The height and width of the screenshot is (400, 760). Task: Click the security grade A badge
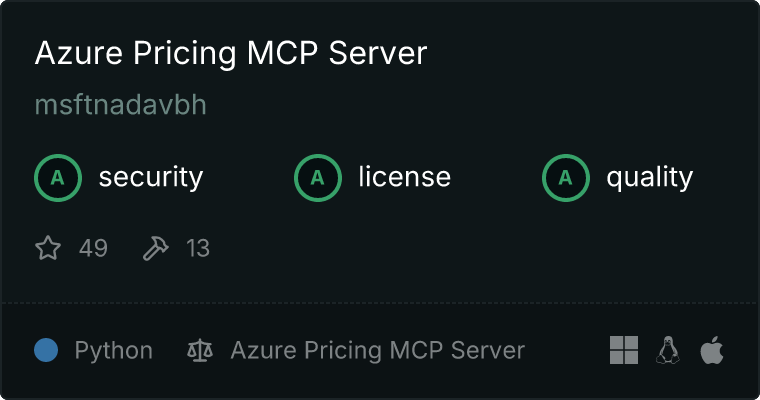coord(58,178)
